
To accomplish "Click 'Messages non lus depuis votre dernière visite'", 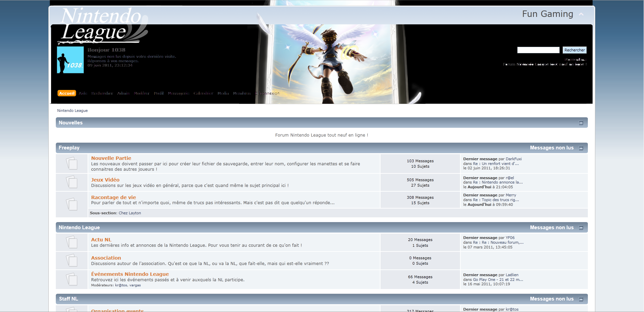I will pyautogui.click(x=132, y=56).
